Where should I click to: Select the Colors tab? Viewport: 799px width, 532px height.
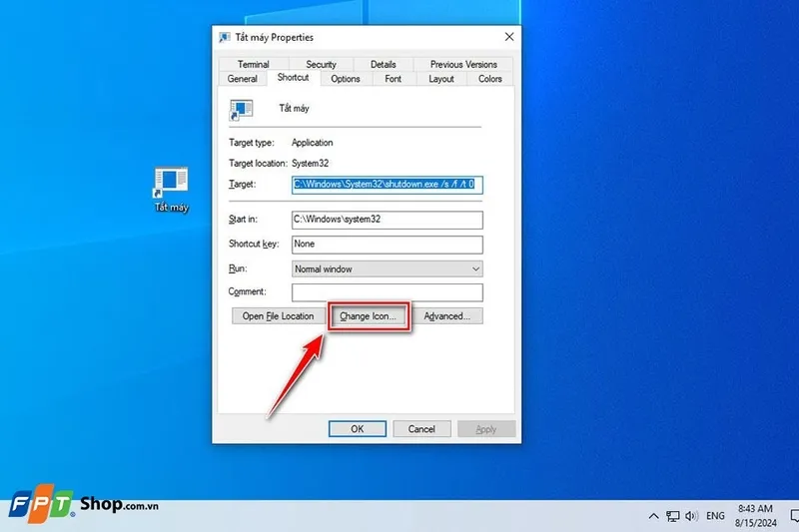pos(489,79)
